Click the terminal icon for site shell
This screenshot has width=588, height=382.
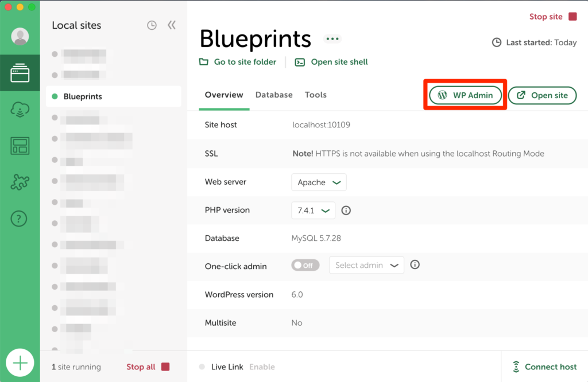click(x=300, y=62)
